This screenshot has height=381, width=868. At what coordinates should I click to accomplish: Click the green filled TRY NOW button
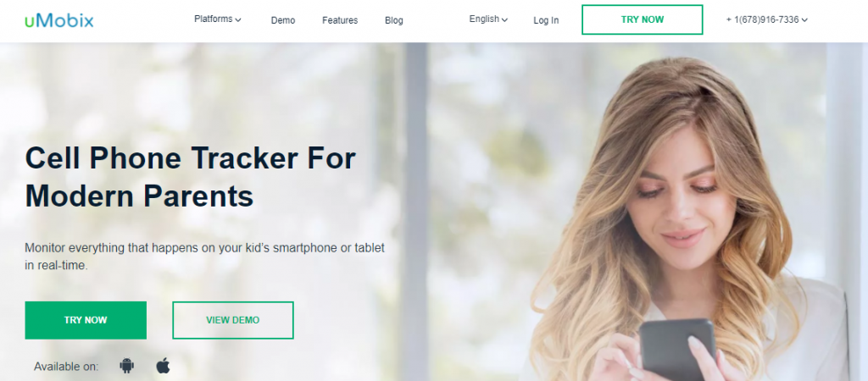point(86,320)
